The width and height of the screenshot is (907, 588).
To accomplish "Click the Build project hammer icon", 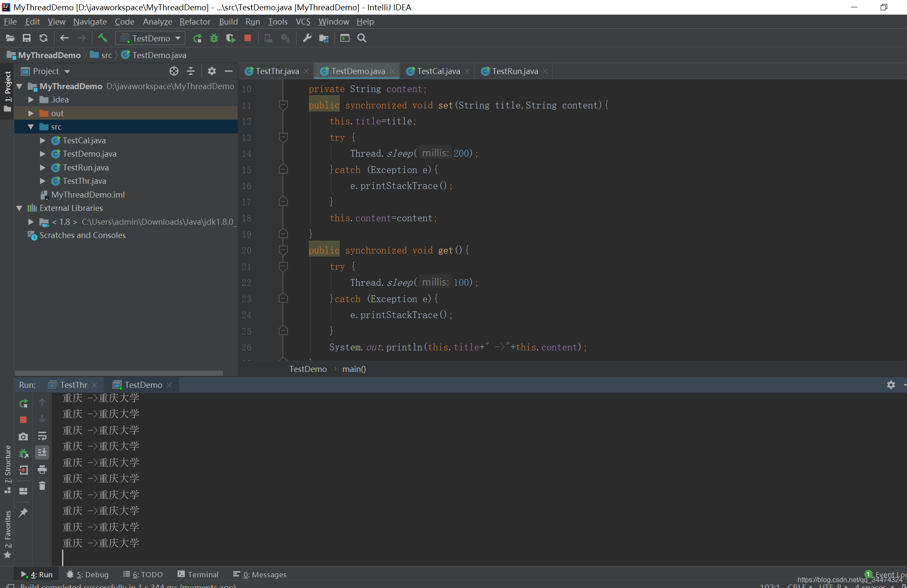I will 103,38.
